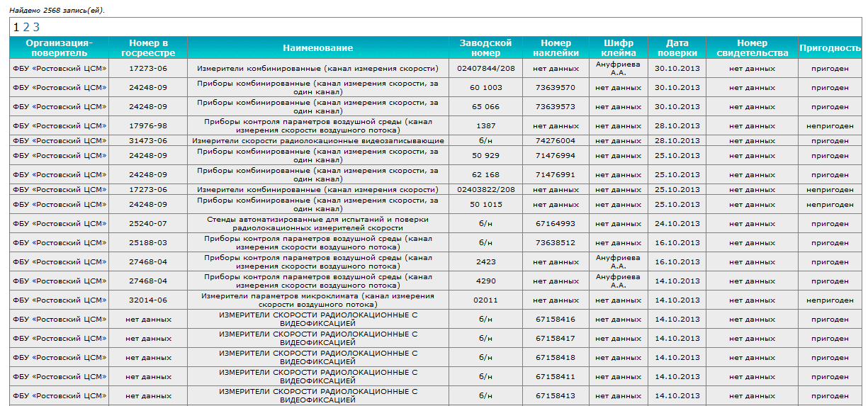Click the 'Номер наклейки' header cell
Viewport: 868px width, 406px height.
click(555, 47)
